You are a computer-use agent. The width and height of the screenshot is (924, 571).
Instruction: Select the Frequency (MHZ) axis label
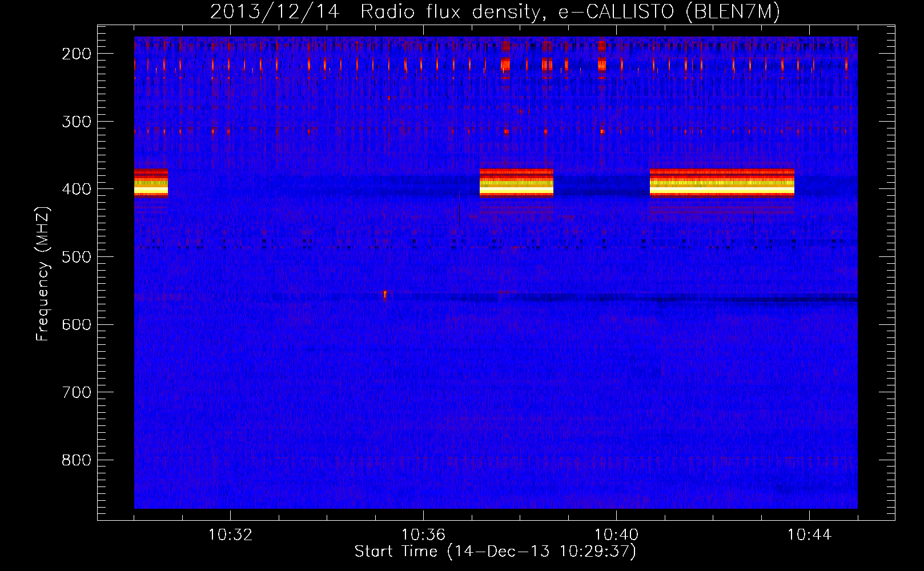pos(43,274)
